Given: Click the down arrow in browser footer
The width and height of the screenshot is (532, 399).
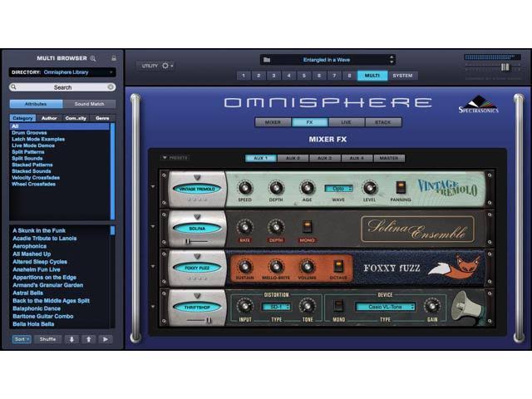Looking at the screenshot, I should tap(71, 339).
